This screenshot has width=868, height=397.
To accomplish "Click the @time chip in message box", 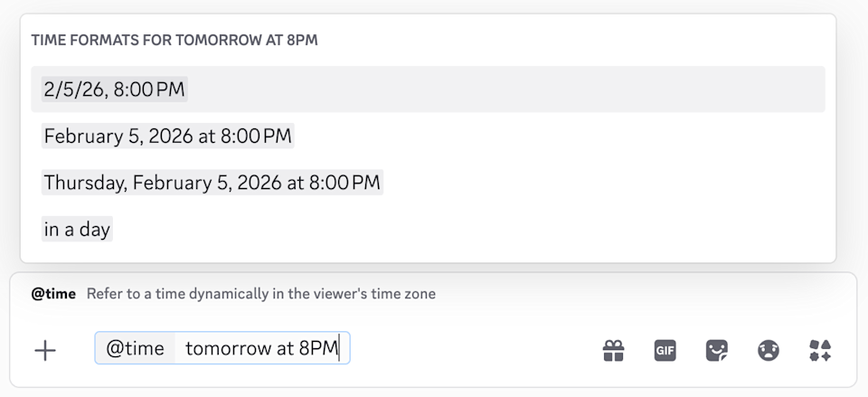I will (135, 348).
